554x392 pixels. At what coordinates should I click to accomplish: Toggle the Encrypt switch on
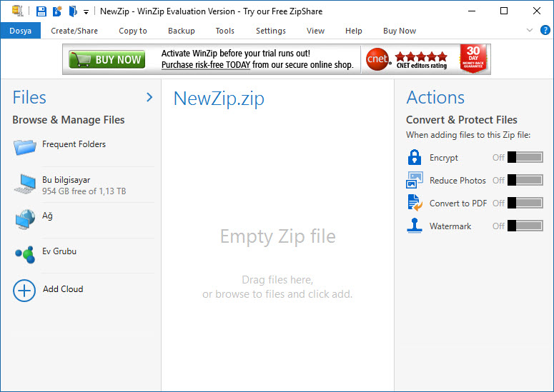click(x=525, y=157)
